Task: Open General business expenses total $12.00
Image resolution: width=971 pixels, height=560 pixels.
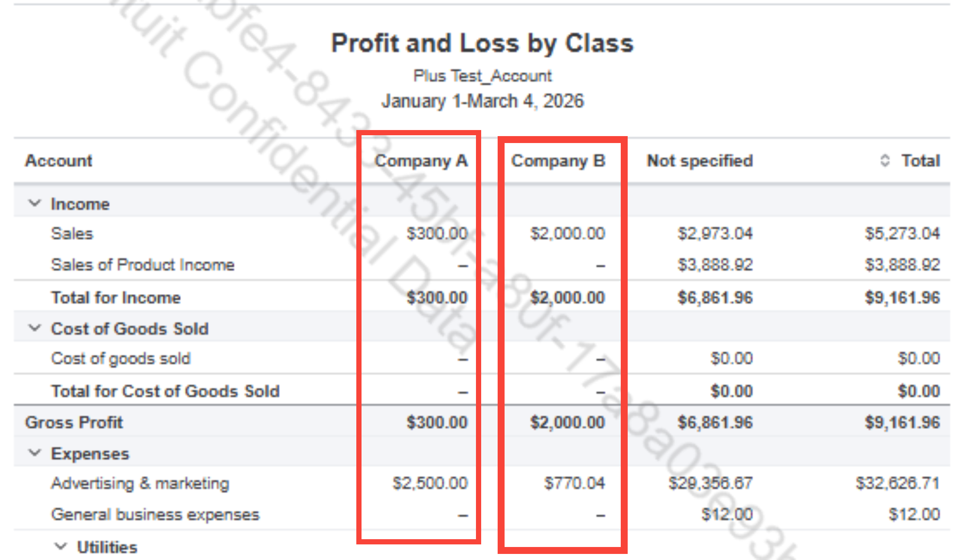Action: click(914, 514)
